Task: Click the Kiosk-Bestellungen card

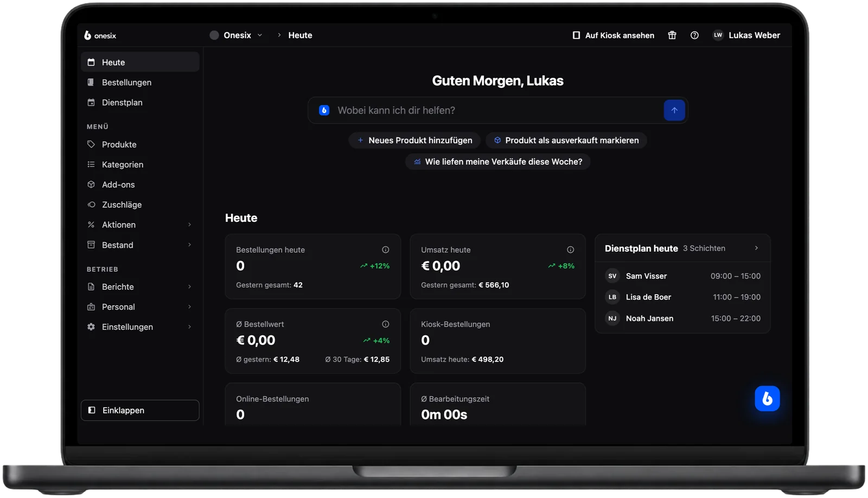Action: pos(497,341)
